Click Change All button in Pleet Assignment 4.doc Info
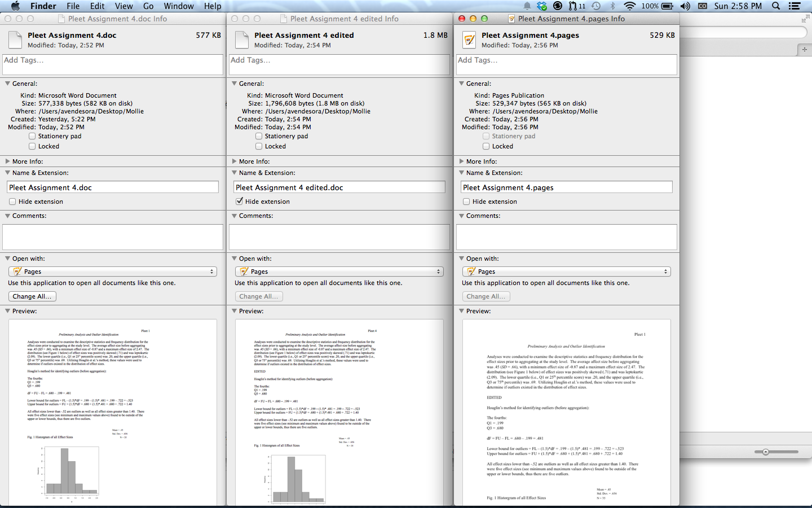Viewport: 812px width, 508px height. click(x=32, y=296)
